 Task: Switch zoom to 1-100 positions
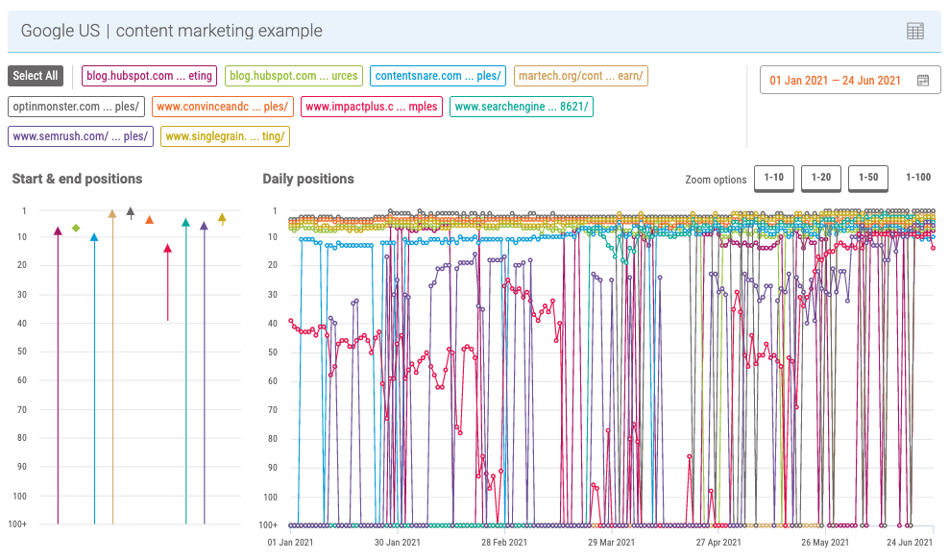(x=917, y=178)
